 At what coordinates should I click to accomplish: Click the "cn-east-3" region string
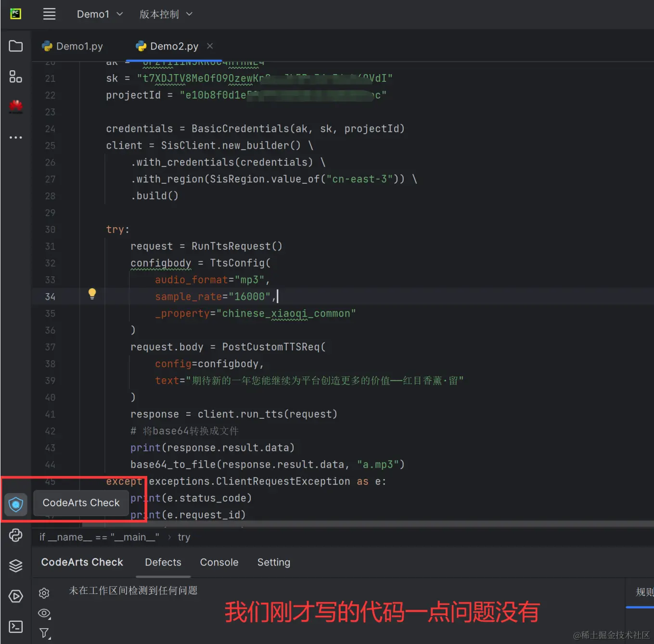(x=359, y=179)
